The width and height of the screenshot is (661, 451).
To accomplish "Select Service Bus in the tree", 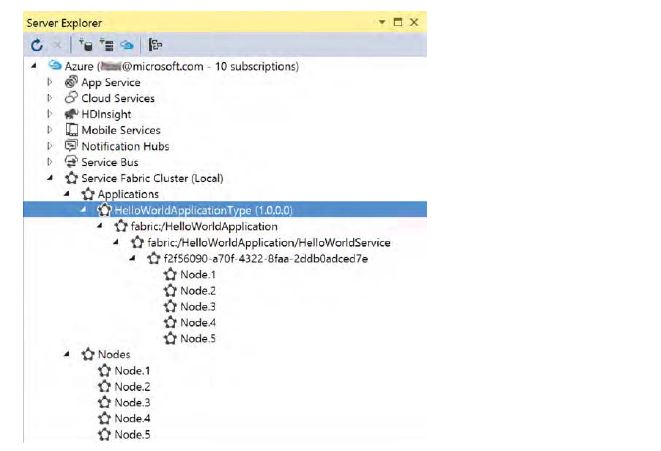I will pyautogui.click(x=110, y=162).
